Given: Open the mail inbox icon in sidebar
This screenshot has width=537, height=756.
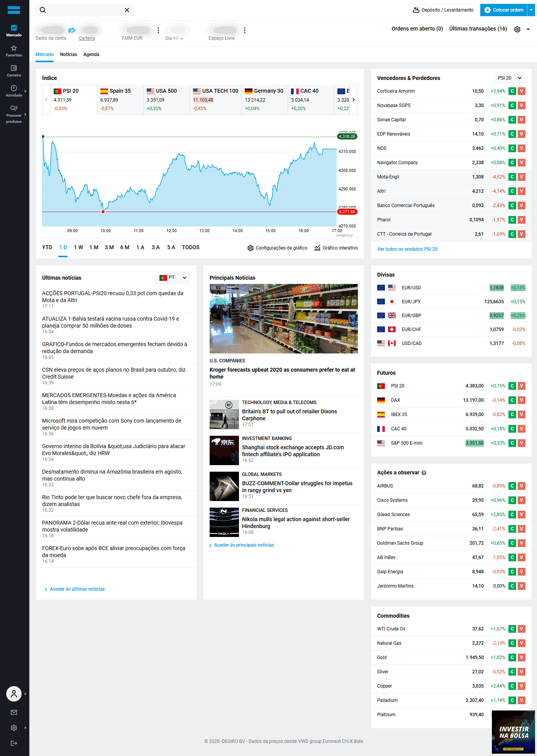Looking at the screenshot, I should tap(14, 712).
